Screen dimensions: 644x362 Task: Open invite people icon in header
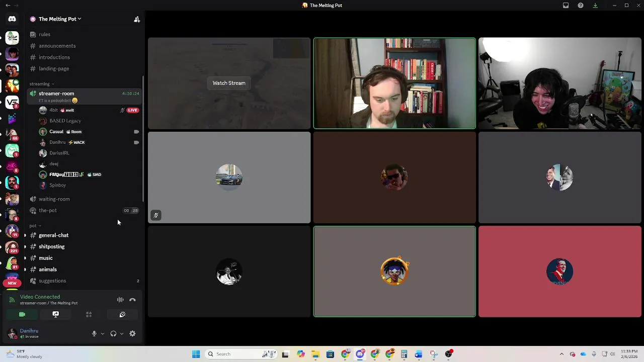136,19
